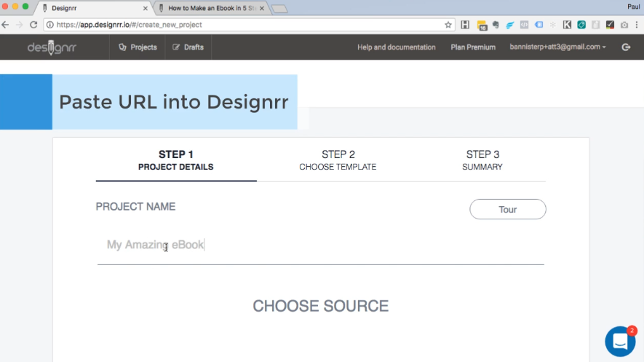644x362 pixels.
Task: Open the Drafts page
Action: (x=188, y=47)
